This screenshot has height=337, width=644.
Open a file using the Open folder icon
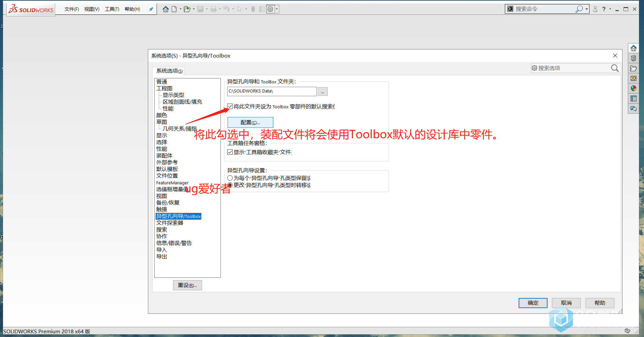(187, 9)
